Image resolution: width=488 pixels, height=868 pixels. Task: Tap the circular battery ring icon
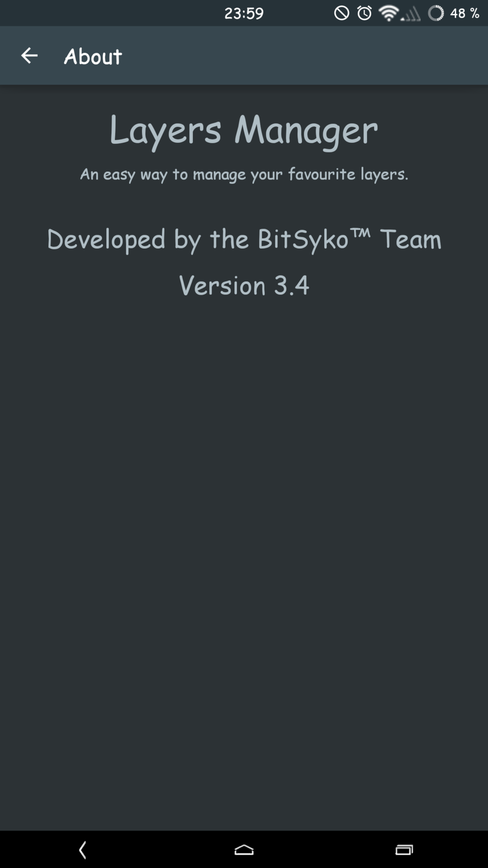click(436, 13)
